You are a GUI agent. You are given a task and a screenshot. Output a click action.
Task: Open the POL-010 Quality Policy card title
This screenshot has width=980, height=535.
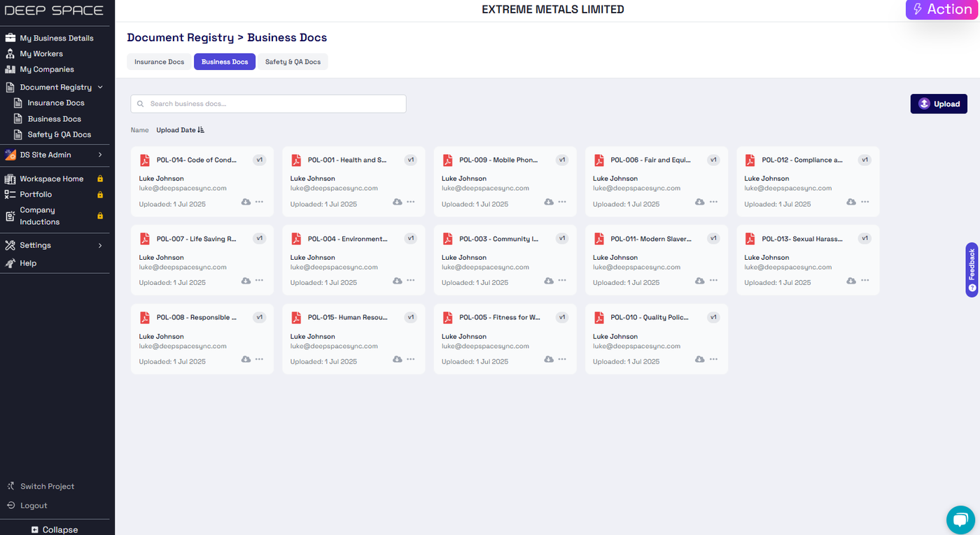[650, 318]
